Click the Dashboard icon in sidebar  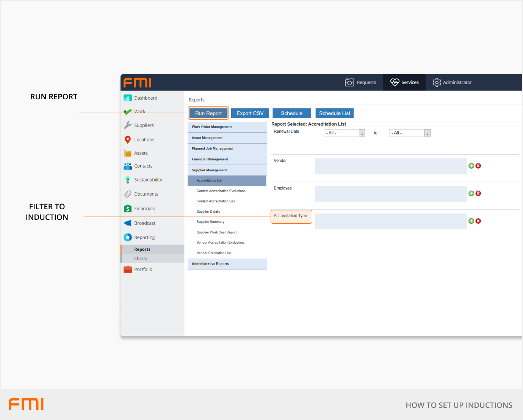click(128, 98)
